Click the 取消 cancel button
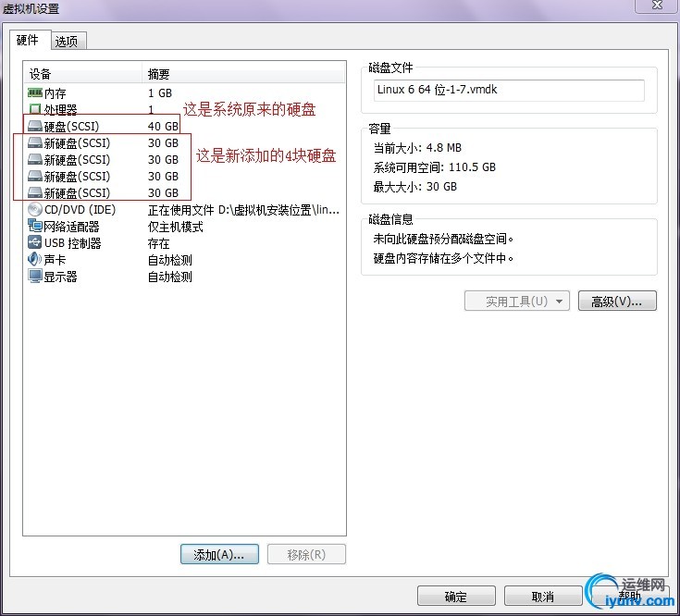The height and width of the screenshot is (616, 680). [x=543, y=597]
